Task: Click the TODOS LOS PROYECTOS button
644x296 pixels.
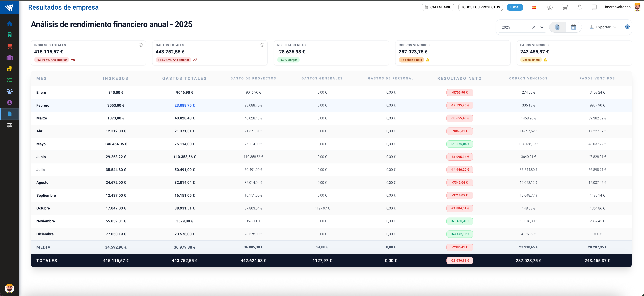Action: (480, 7)
